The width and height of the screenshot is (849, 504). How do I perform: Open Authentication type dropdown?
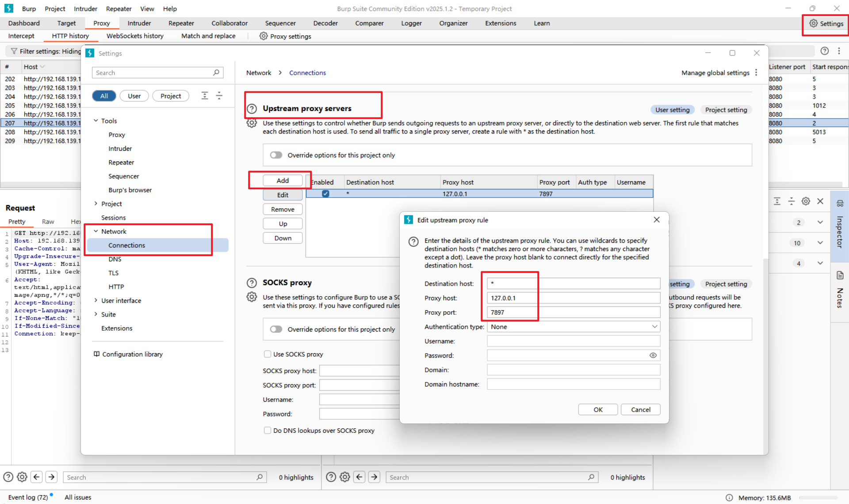(574, 327)
